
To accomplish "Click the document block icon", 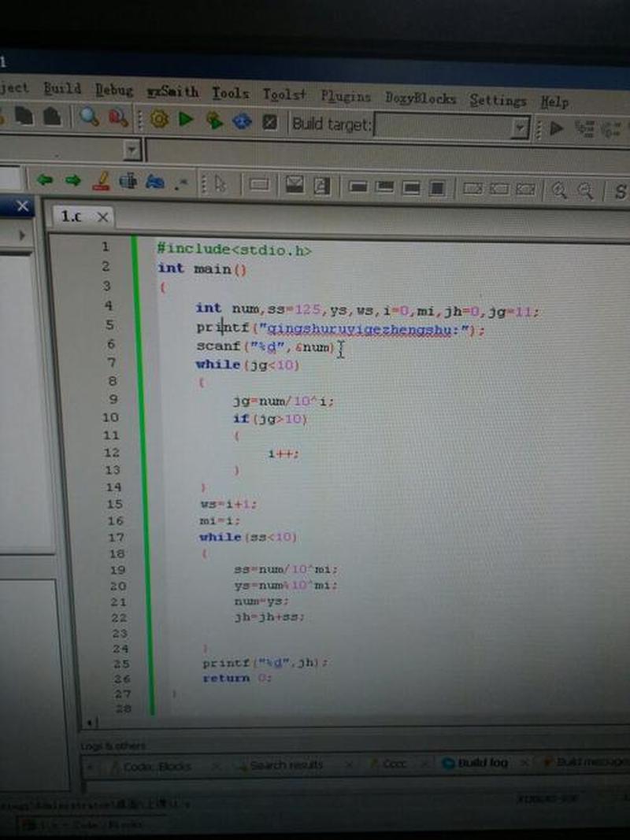I will click(x=321, y=185).
